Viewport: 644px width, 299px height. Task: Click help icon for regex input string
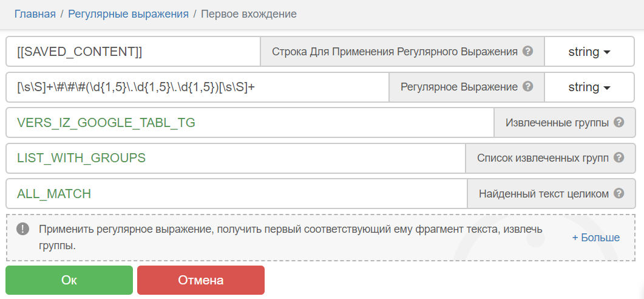[x=528, y=51]
